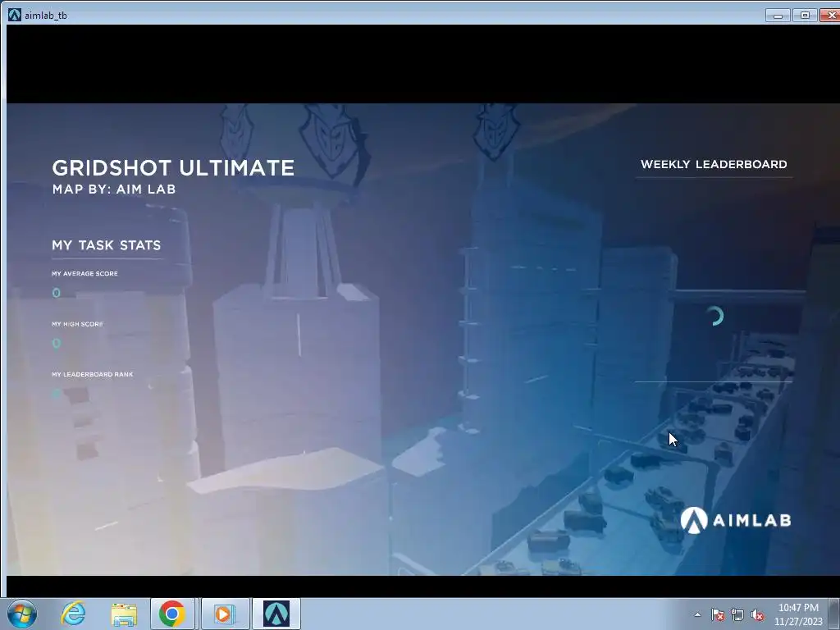Close the aimlab_tb window

831,16
